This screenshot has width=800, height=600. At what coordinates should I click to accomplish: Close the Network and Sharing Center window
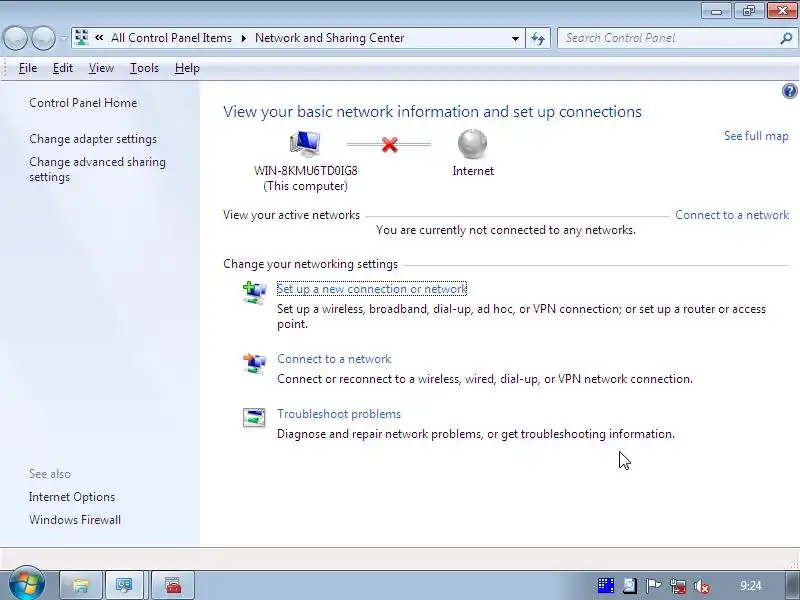tap(782, 11)
